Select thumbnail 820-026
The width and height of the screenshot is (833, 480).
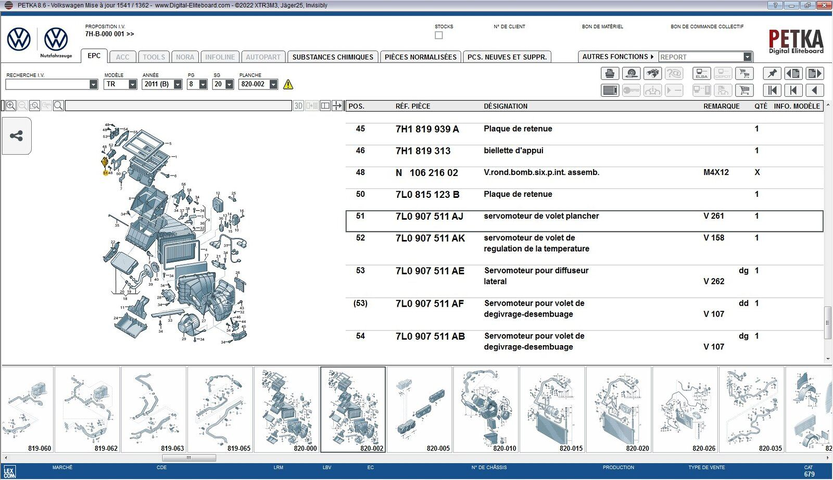tap(685, 409)
